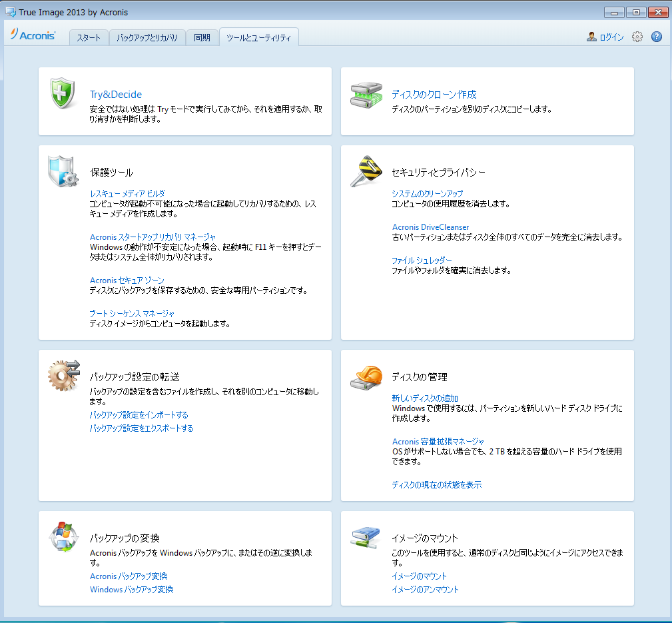
Task: Click the ディスクの管理 hard hat drive icon
Action: click(x=366, y=377)
